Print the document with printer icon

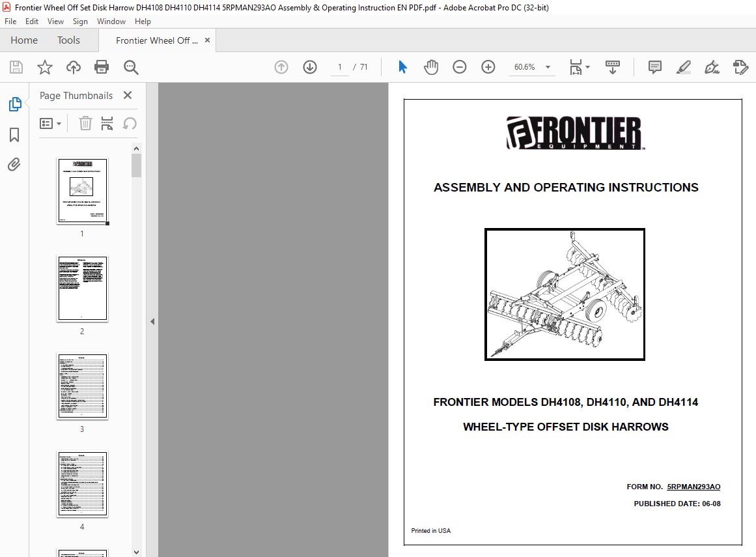click(x=101, y=67)
